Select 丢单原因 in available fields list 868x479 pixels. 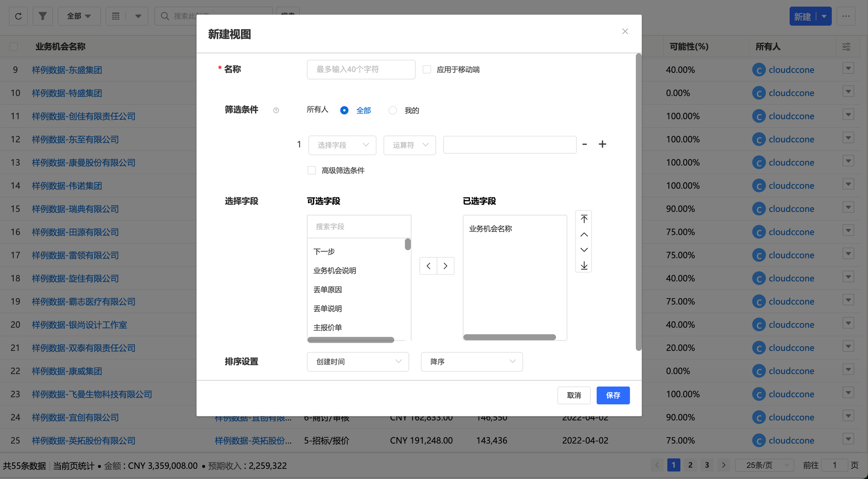point(328,290)
